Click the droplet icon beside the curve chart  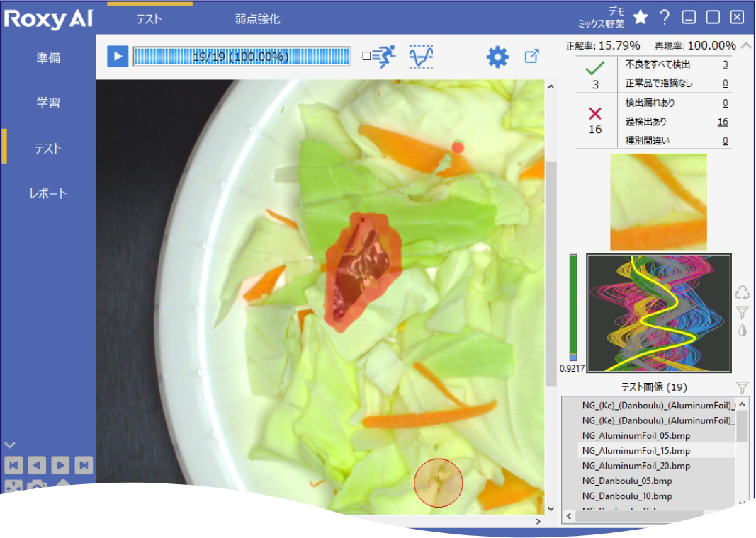743,331
